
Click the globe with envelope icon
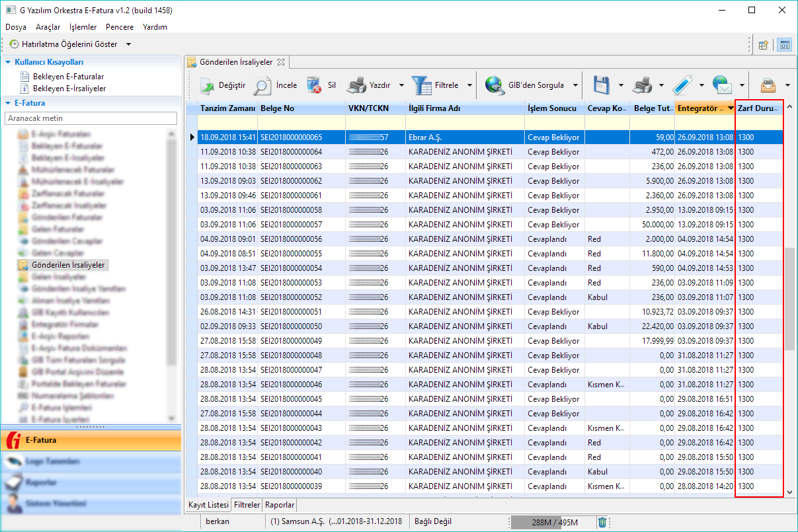(x=722, y=85)
